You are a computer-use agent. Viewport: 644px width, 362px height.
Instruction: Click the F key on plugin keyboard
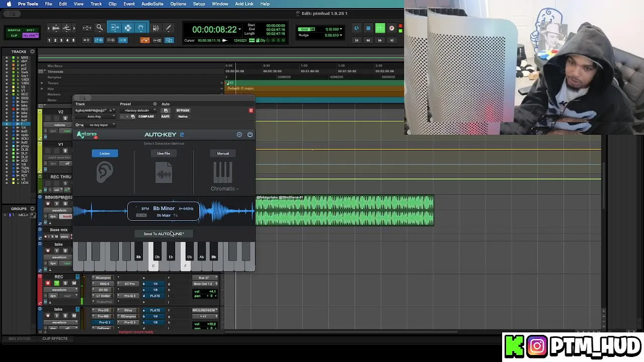[x=185, y=265]
